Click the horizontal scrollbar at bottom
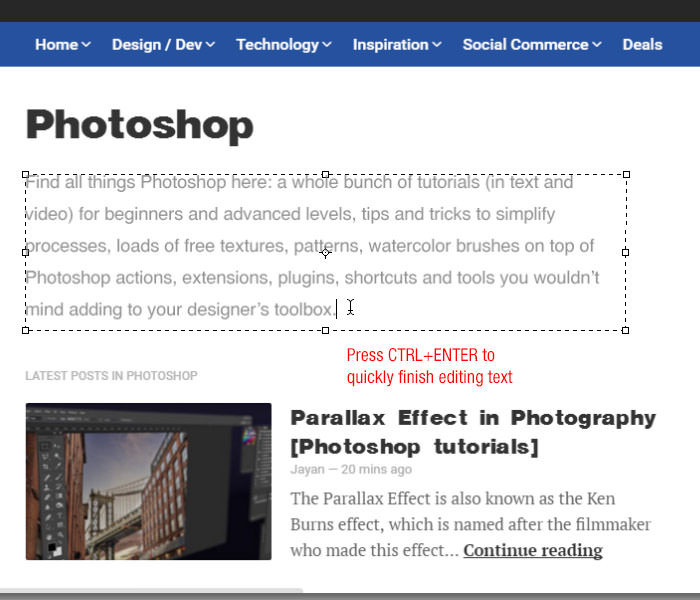This screenshot has width=700, height=600. pyautogui.click(x=152, y=591)
